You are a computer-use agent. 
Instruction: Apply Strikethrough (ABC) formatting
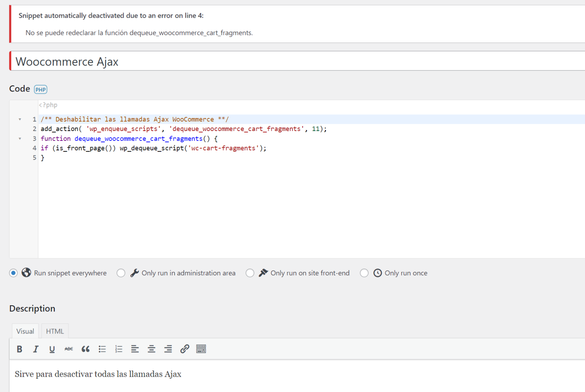[x=69, y=349]
